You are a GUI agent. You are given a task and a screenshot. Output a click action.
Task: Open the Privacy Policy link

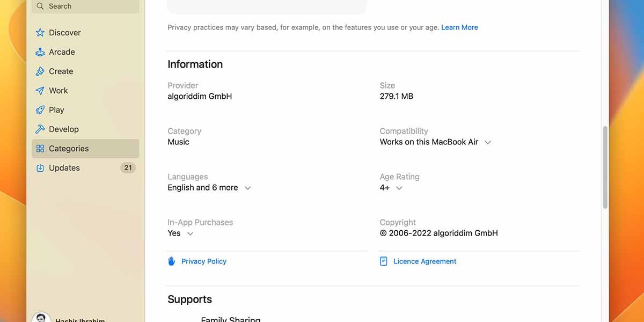coord(204,261)
